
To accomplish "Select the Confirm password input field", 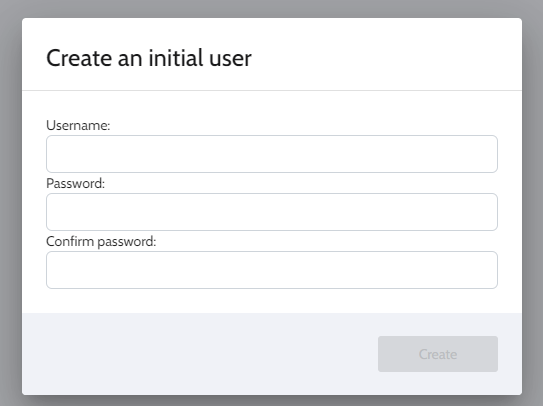I will click(x=272, y=270).
